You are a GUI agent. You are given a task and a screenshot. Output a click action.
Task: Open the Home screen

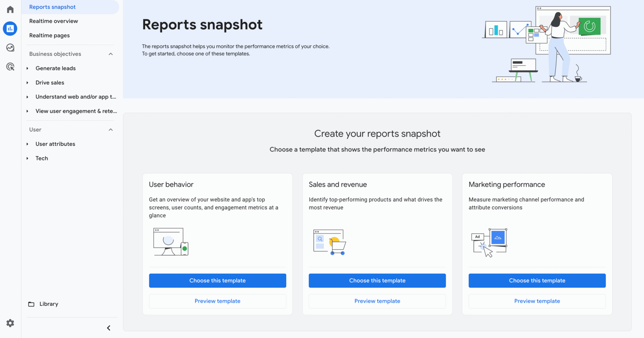10,9
